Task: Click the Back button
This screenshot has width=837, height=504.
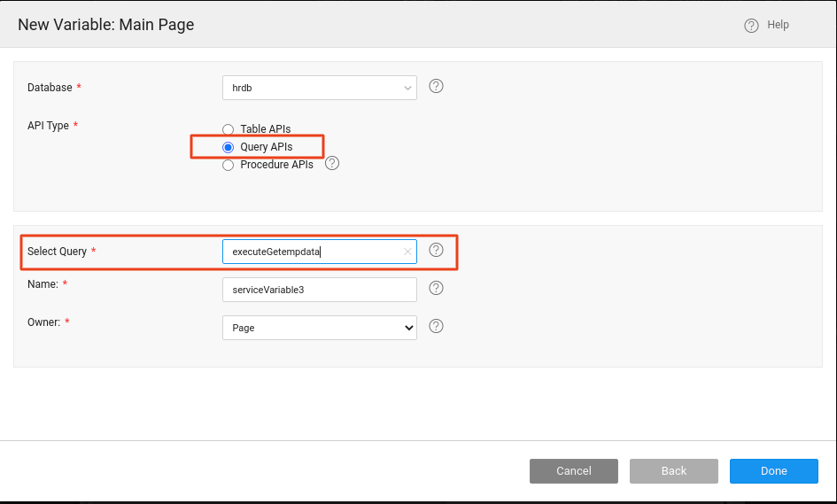Action: 673,471
